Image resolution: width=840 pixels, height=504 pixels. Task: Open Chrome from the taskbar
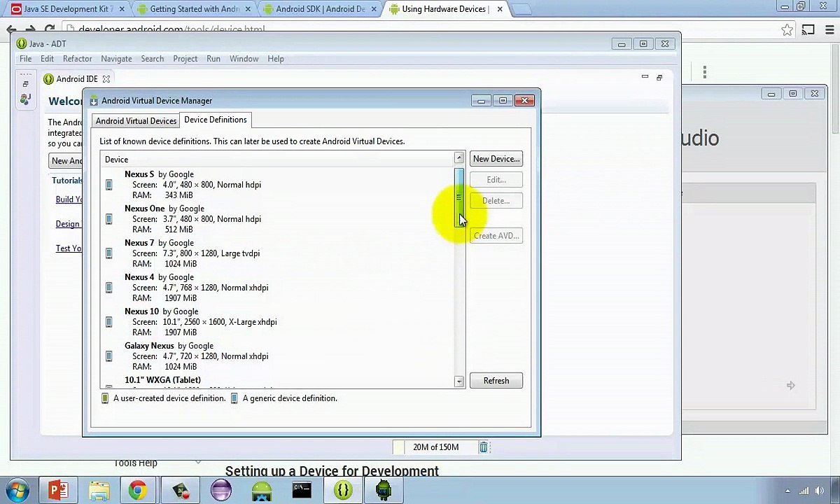point(138,490)
